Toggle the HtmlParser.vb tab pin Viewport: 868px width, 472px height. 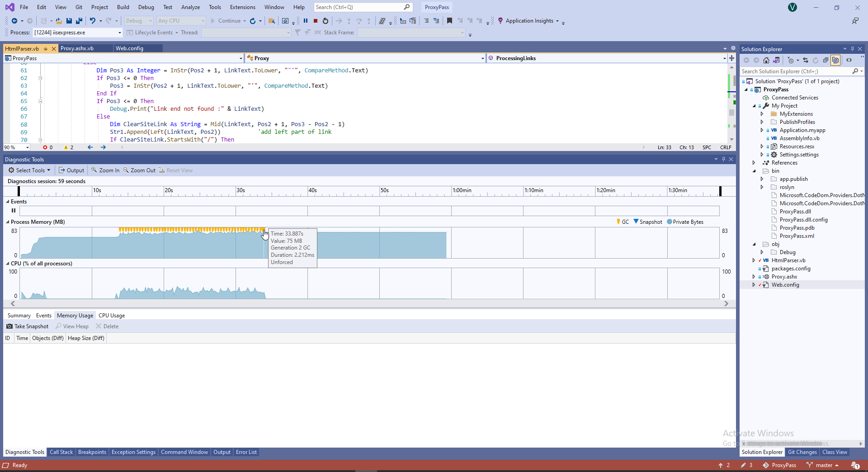[46, 48]
